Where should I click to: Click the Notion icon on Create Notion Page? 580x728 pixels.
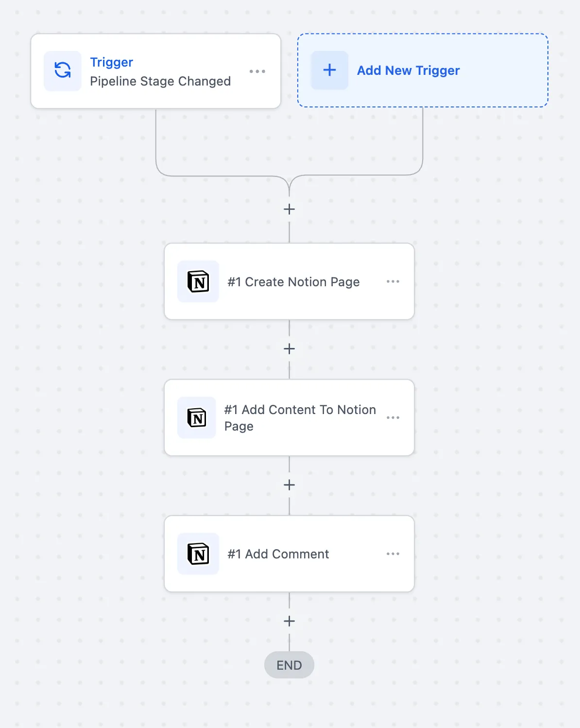(198, 281)
